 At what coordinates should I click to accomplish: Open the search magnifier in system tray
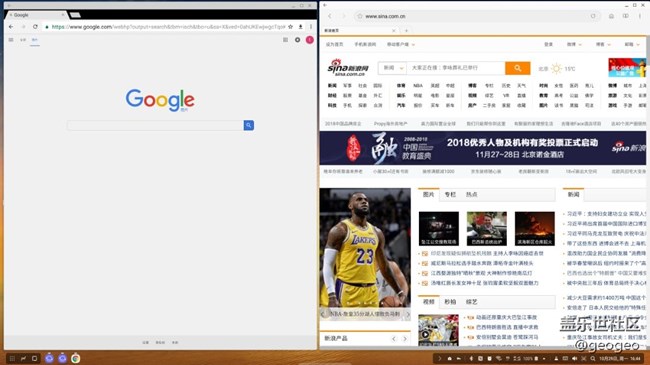pos(593,358)
